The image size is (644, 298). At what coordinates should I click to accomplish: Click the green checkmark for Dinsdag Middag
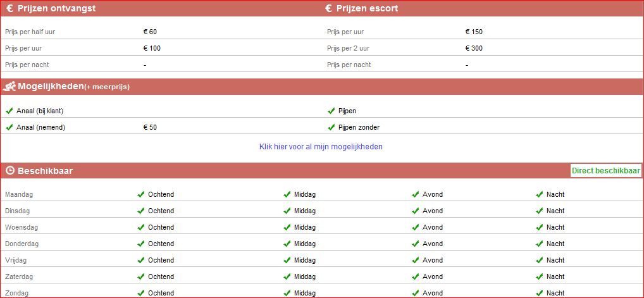[287, 211]
